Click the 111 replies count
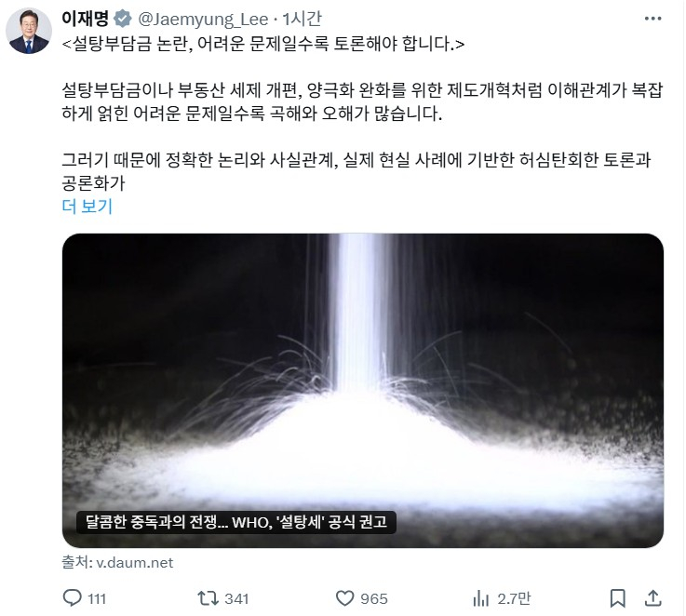Screen dimensions: 686x616 (97, 598)
